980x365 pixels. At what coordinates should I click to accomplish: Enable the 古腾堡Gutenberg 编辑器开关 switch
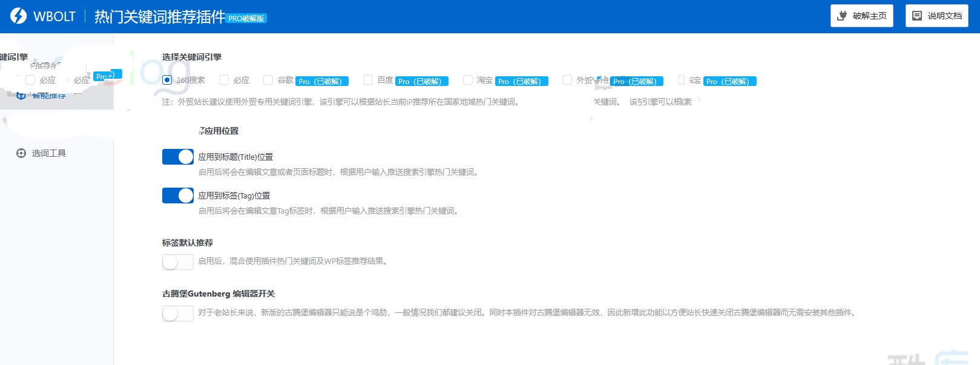tap(178, 313)
